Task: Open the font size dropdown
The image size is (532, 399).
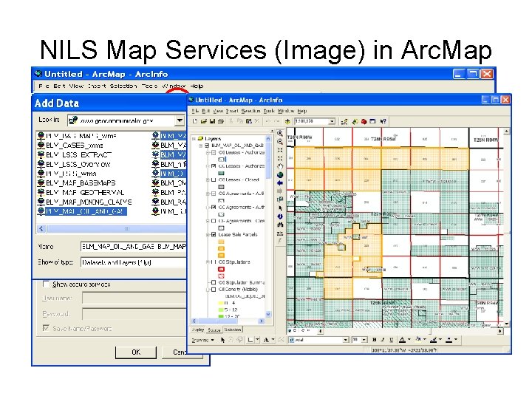Action: tap(364, 340)
